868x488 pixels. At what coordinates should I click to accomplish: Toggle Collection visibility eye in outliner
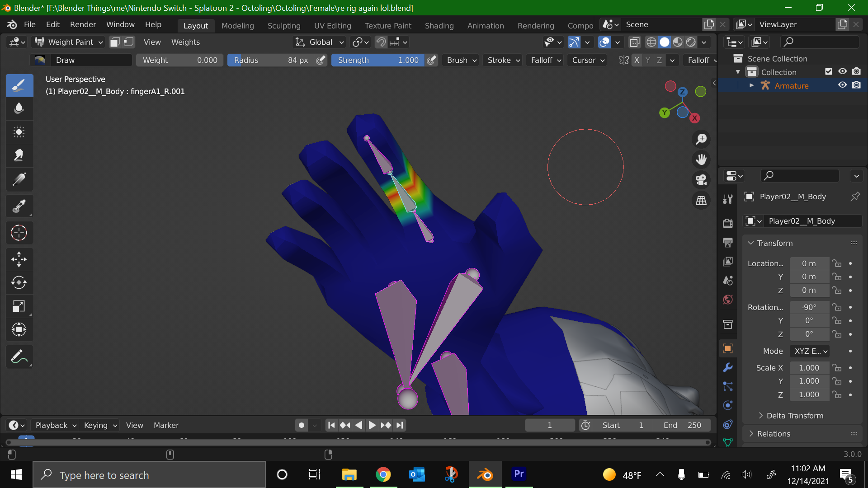coord(843,71)
